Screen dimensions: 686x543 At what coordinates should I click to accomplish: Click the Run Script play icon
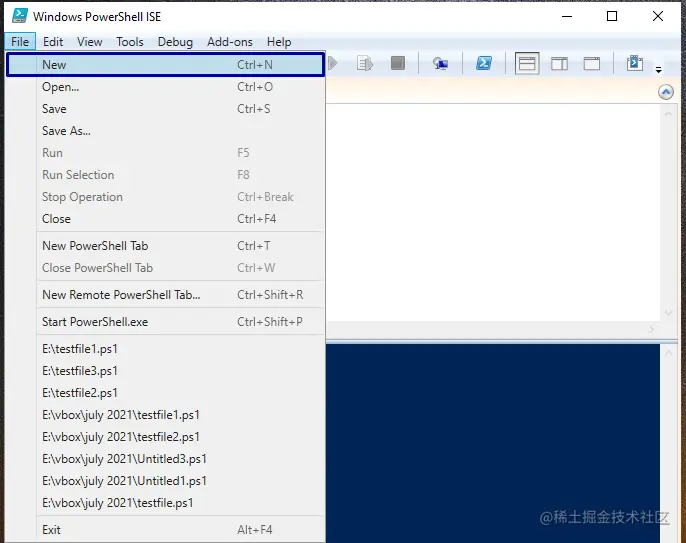coord(332,63)
